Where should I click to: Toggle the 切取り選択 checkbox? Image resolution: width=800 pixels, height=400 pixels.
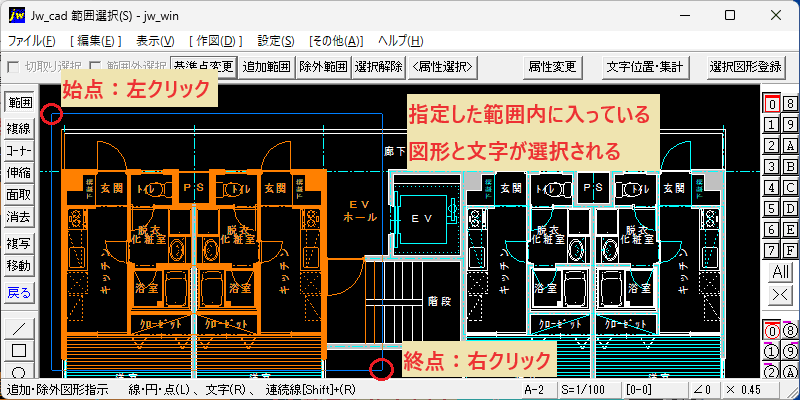(14, 67)
